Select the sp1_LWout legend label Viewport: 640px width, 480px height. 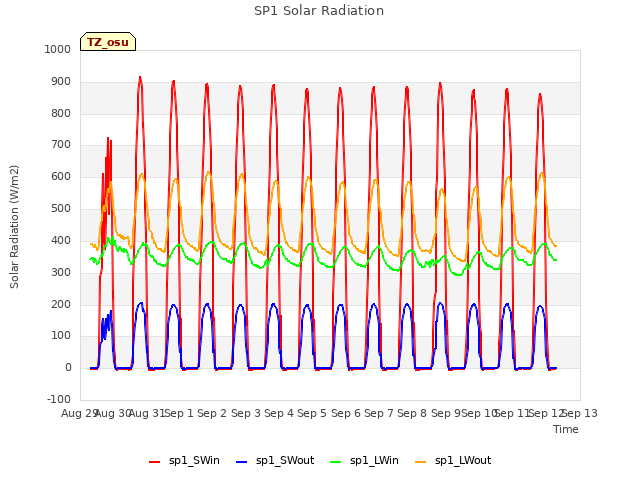click(463, 461)
